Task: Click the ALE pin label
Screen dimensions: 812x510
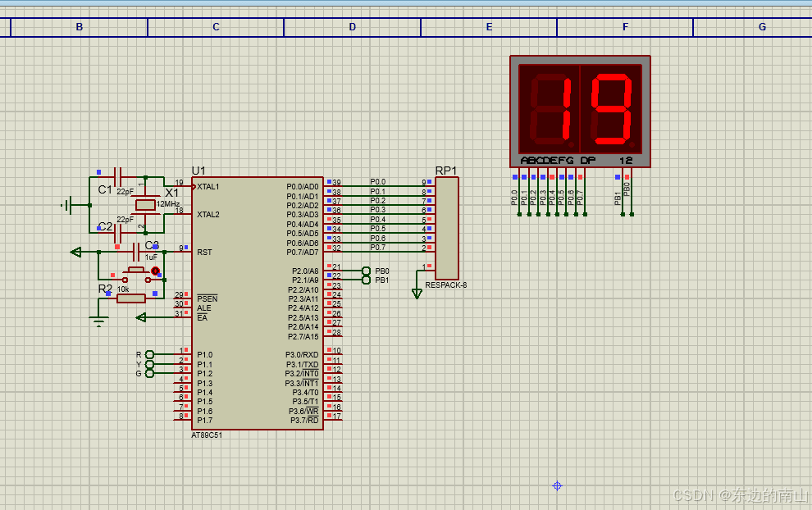Action: pos(204,308)
